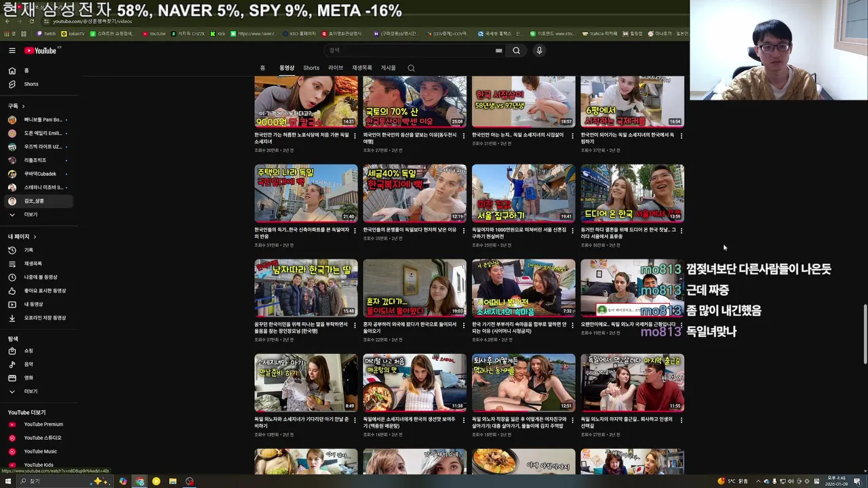Viewport: 868px width, 488px height.
Task: Play the 퇴사후 어떻게든 먹고사는 동거커플 thumbnail
Action: point(524,383)
